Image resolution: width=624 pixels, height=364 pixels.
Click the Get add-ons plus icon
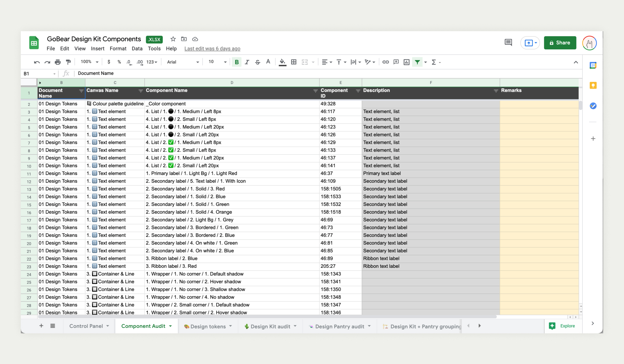point(593,139)
